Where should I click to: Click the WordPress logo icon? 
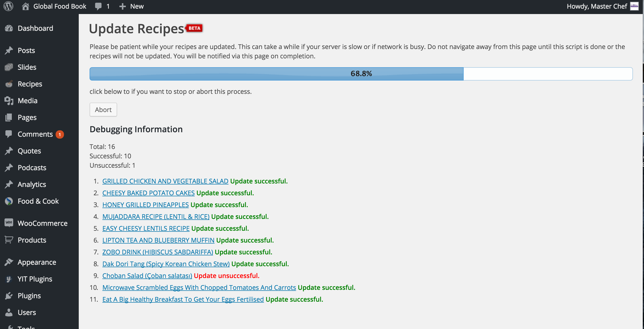coord(9,6)
